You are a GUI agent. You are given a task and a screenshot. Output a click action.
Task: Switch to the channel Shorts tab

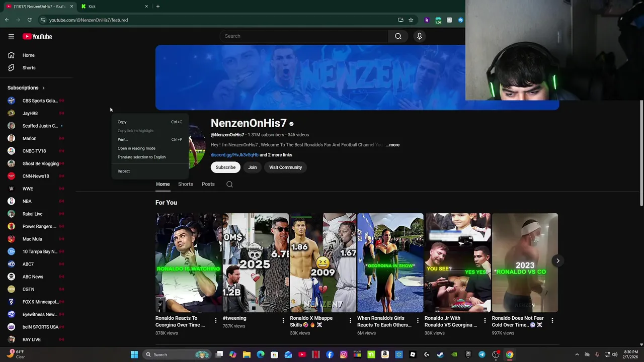click(x=185, y=184)
